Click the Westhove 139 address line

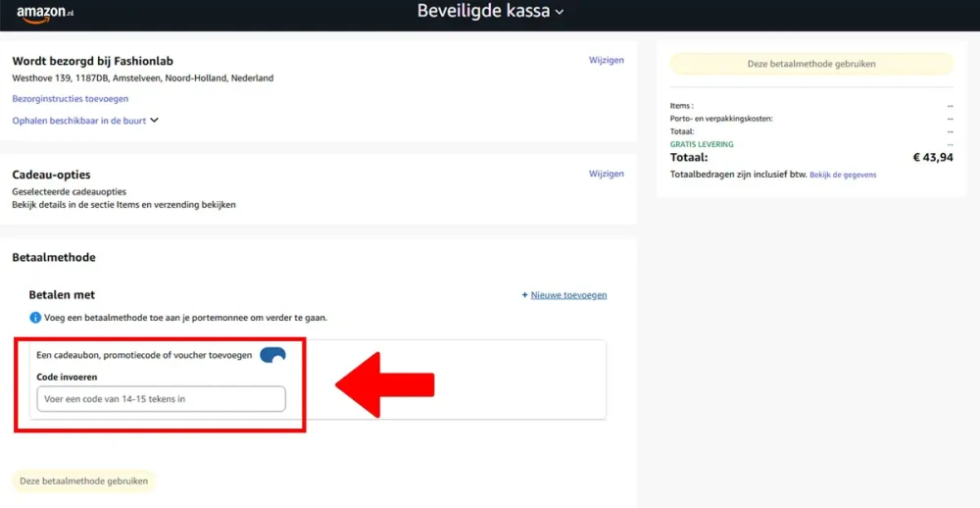click(142, 78)
